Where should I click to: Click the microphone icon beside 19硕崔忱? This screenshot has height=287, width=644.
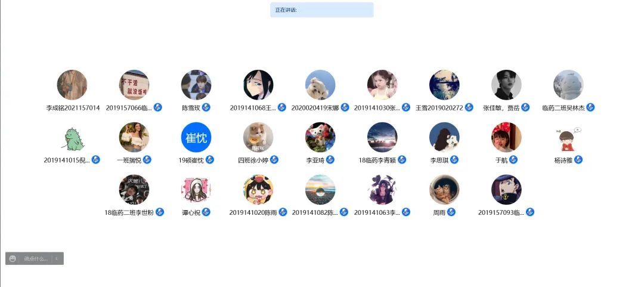(209, 160)
